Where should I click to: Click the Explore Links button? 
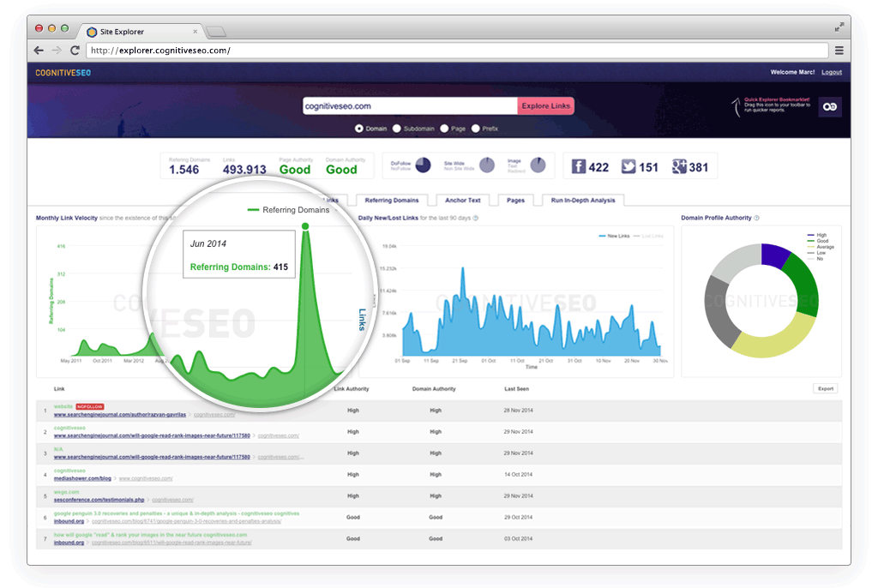click(x=545, y=105)
